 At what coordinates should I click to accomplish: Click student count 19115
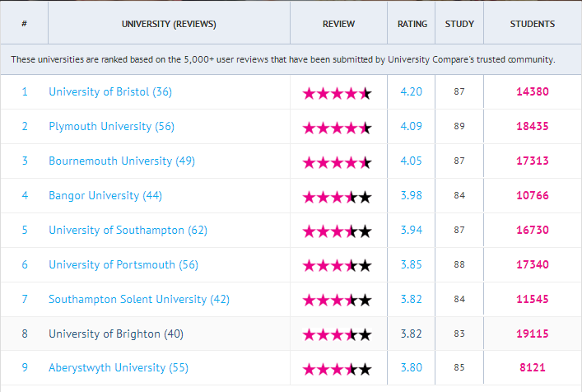pos(533,334)
